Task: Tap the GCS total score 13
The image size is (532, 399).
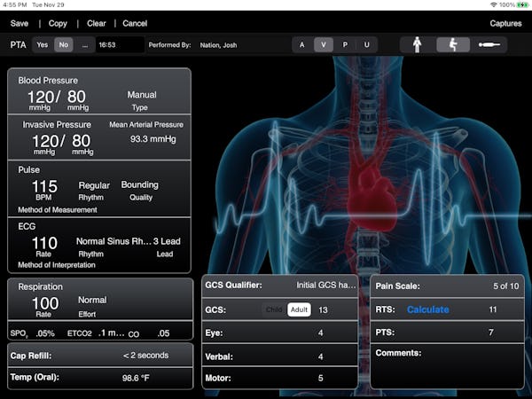Action: [323, 310]
